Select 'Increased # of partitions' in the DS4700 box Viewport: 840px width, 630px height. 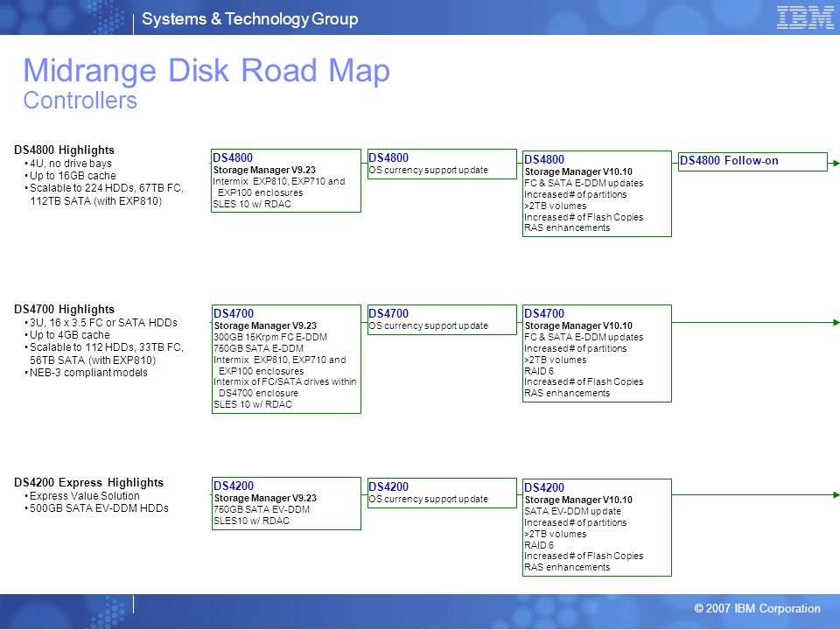click(x=576, y=348)
